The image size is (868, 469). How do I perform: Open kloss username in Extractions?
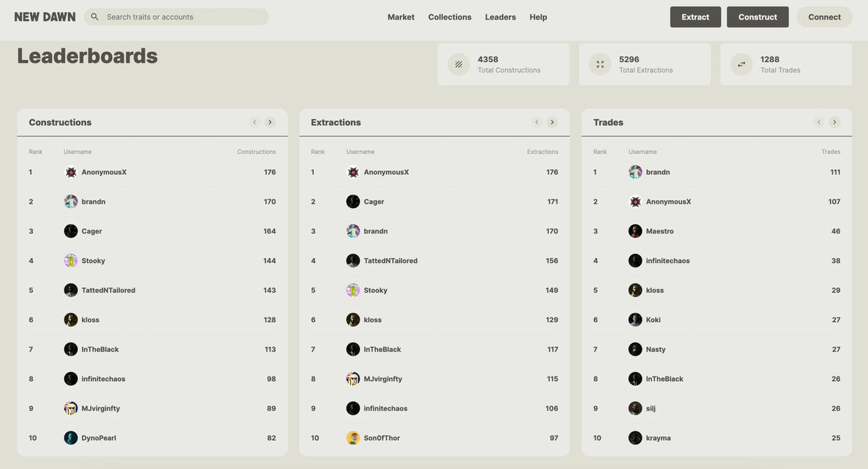click(x=373, y=319)
